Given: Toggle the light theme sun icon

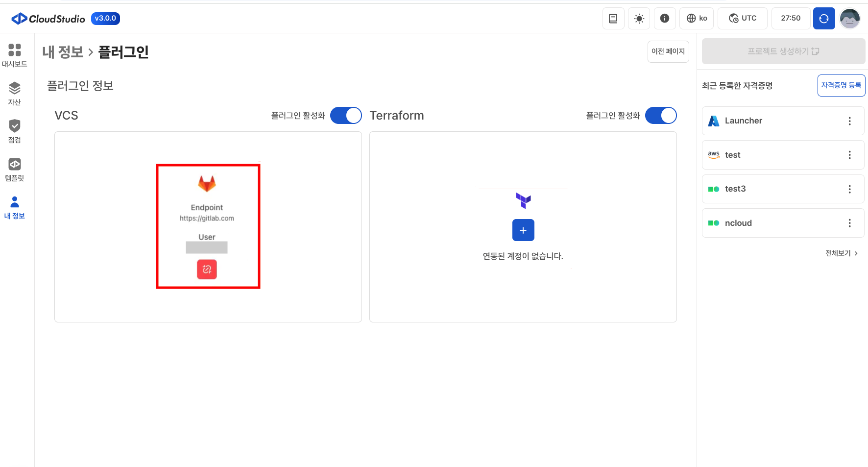Looking at the screenshot, I should click(639, 19).
